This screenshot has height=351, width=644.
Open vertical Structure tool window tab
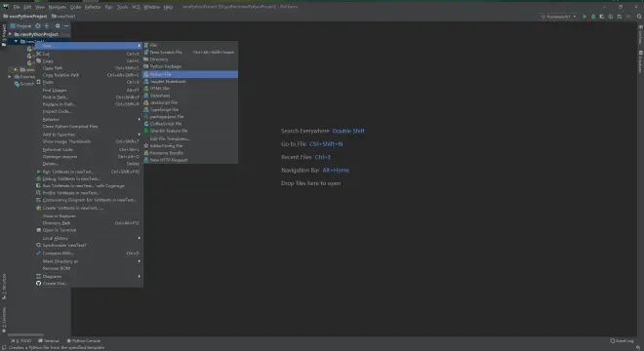pyautogui.click(x=4, y=287)
